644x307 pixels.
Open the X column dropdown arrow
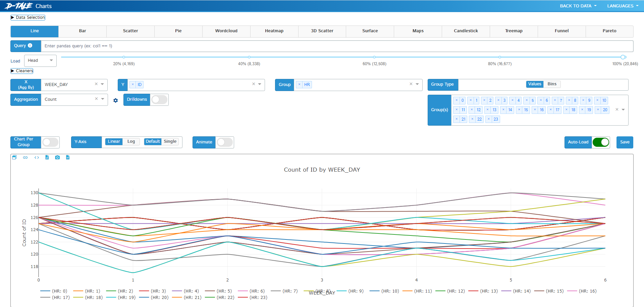coord(102,84)
